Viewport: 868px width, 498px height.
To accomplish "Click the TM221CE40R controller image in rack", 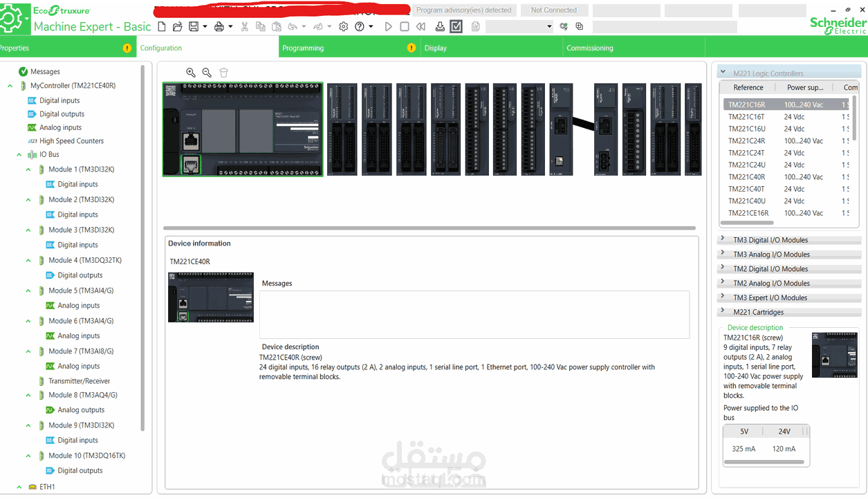I will click(x=243, y=129).
